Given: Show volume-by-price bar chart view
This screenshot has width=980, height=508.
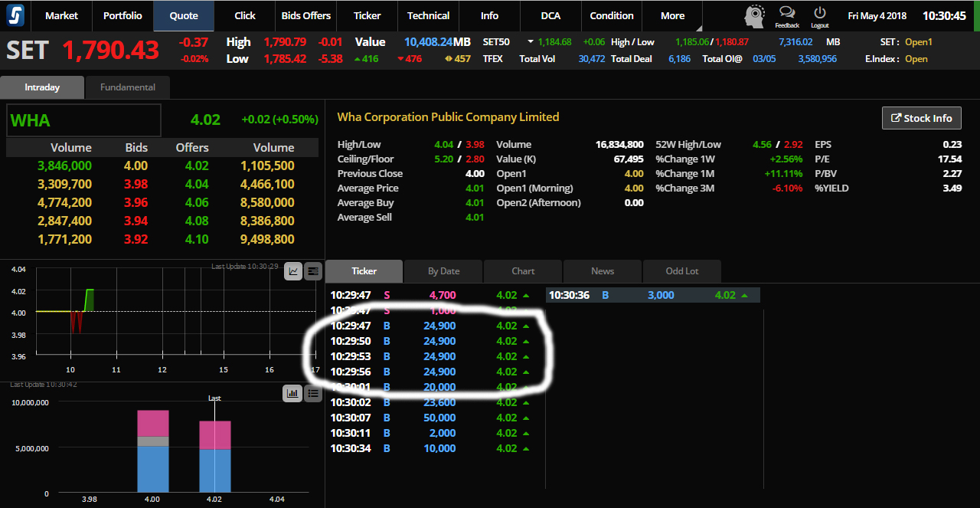Looking at the screenshot, I should pos(292,393).
